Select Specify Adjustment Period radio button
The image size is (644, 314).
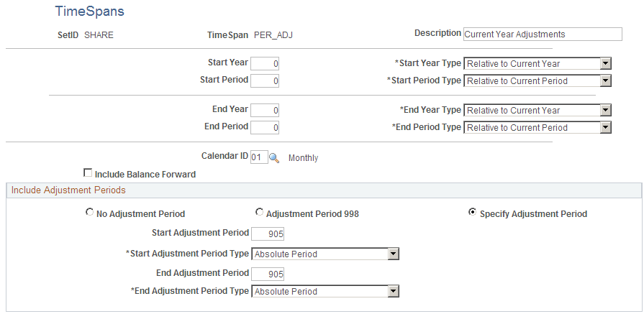pos(472,213)
